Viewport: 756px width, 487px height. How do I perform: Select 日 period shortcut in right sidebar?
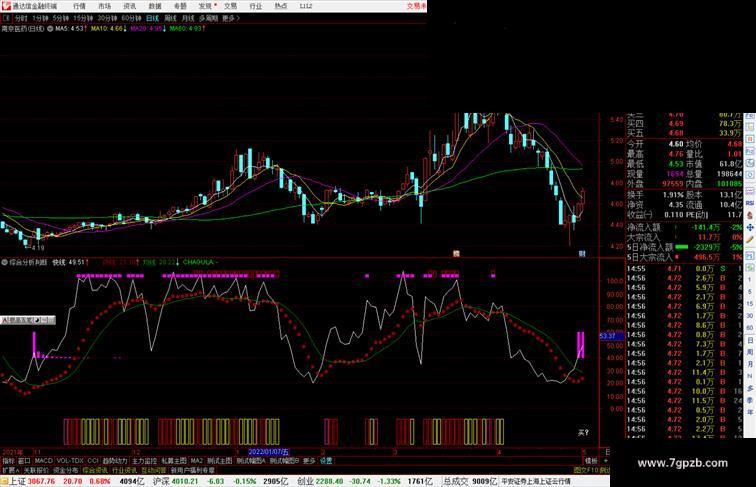click(750, 340)
